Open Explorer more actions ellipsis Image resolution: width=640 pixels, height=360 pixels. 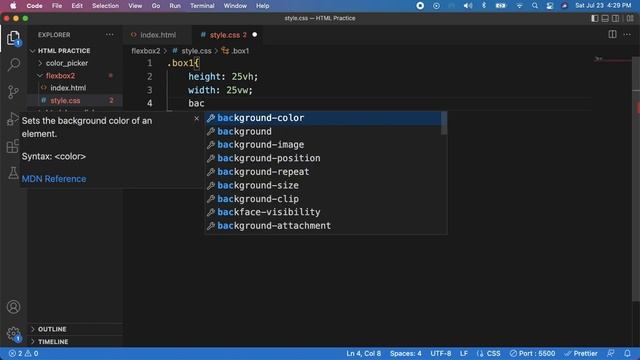[110, 35]
